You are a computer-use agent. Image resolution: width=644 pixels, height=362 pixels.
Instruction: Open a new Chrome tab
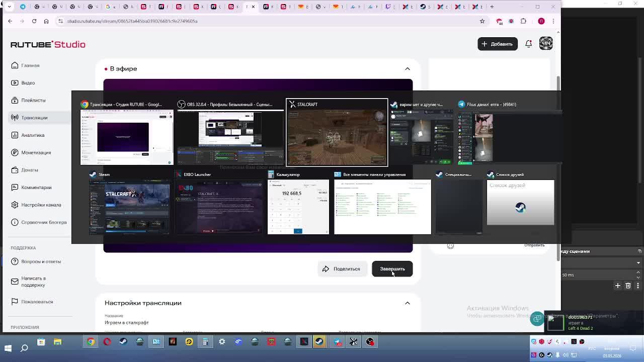click(x=492, y=7)
